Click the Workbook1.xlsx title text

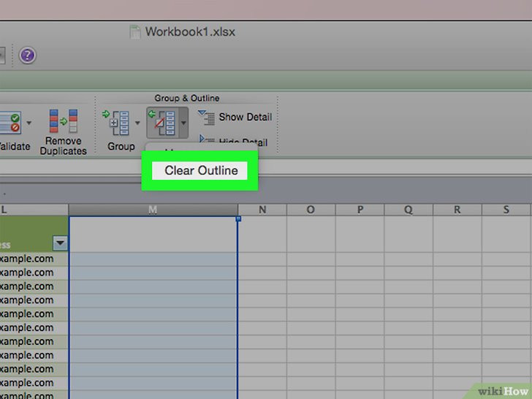coord(190,32)
